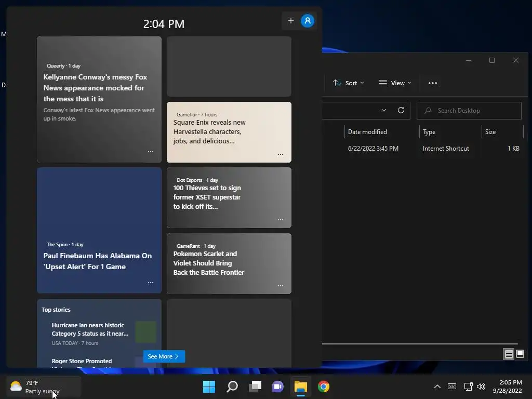Image resolution: width=532 pixels, height=399 pixels.
Task: Open the Sort dropdown in File Explorer
Action: click(x=349, y=83)
